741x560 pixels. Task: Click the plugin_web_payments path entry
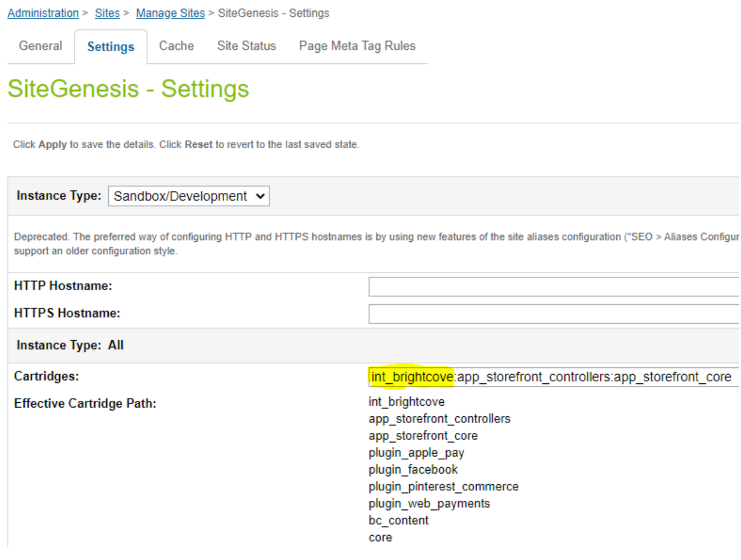pos(429,504)
